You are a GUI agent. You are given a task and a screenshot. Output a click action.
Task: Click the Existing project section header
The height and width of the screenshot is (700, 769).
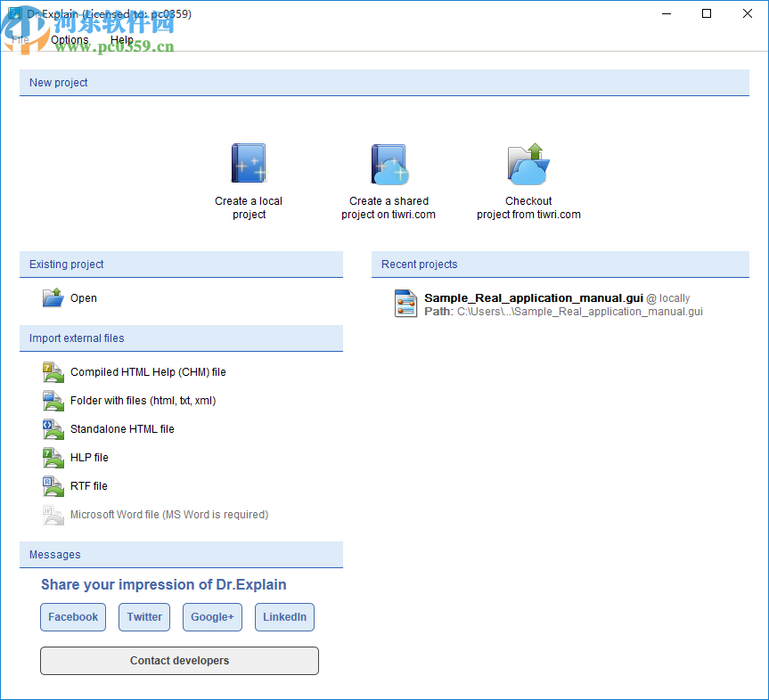coord(181,265)
